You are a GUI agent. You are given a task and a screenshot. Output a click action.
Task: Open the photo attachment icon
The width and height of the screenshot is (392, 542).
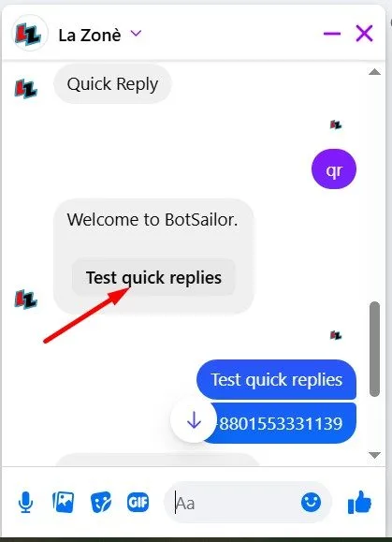(x=64, y=502)
